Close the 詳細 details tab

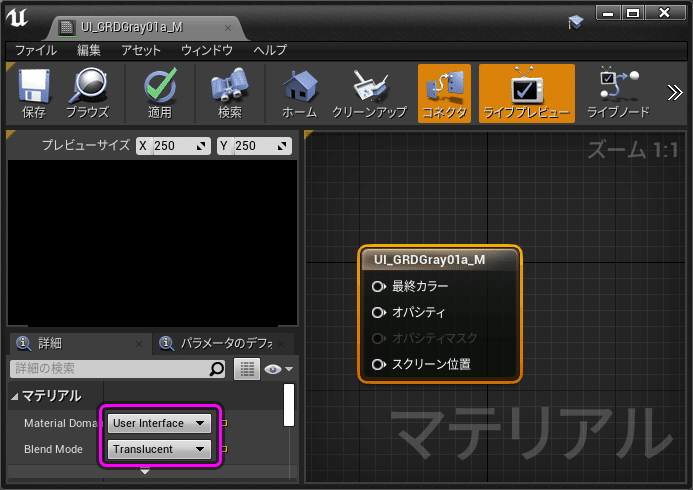[x=139, y=344]
